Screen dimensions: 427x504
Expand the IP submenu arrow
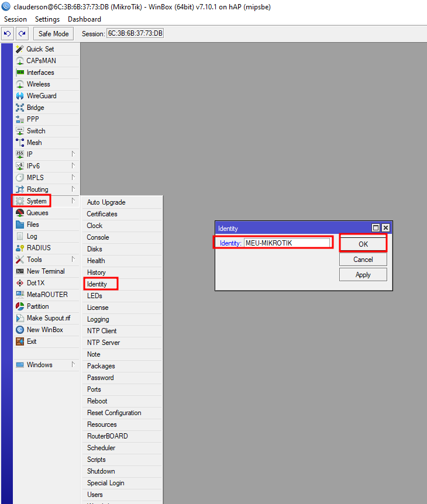(x=73, y=154)
